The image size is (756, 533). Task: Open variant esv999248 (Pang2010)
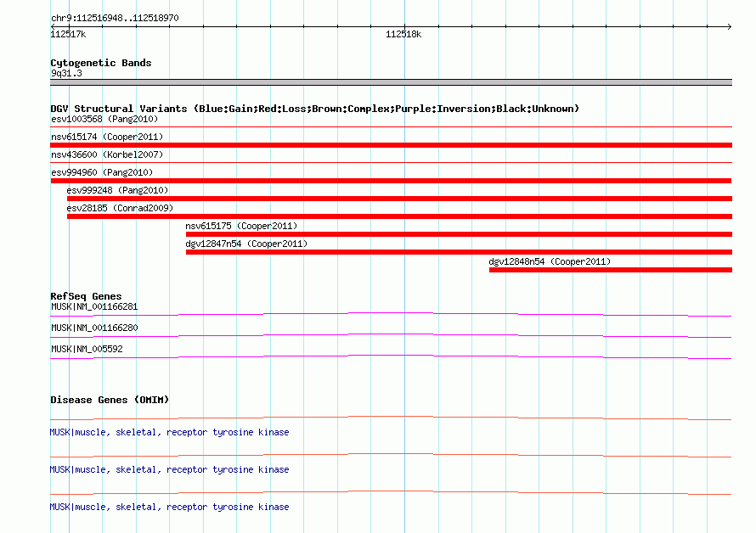click(117, 190)
